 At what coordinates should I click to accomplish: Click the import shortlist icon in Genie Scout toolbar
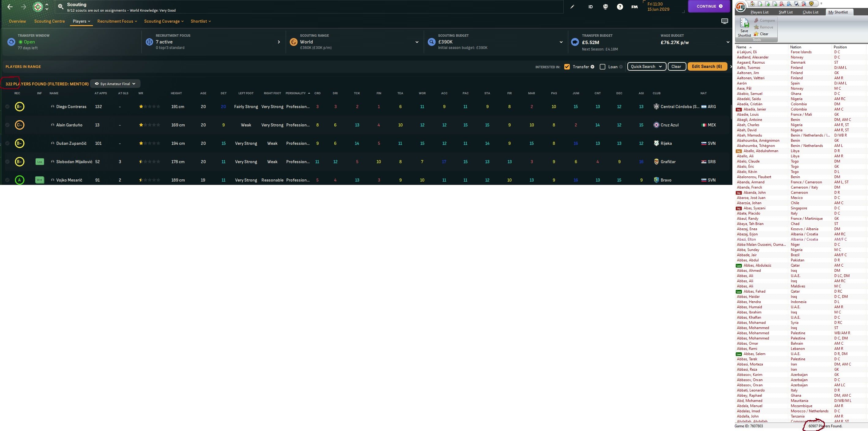(x=760, y=4)
